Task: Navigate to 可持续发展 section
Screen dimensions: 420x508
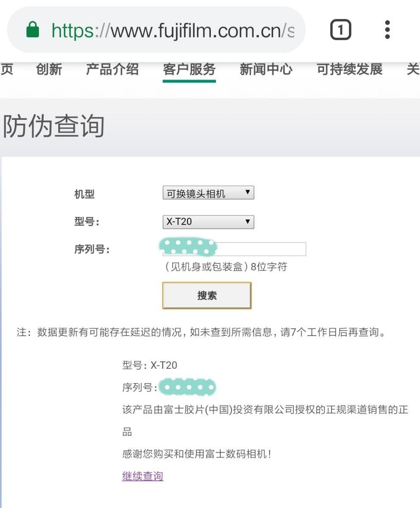Action: tap(351, 69)
